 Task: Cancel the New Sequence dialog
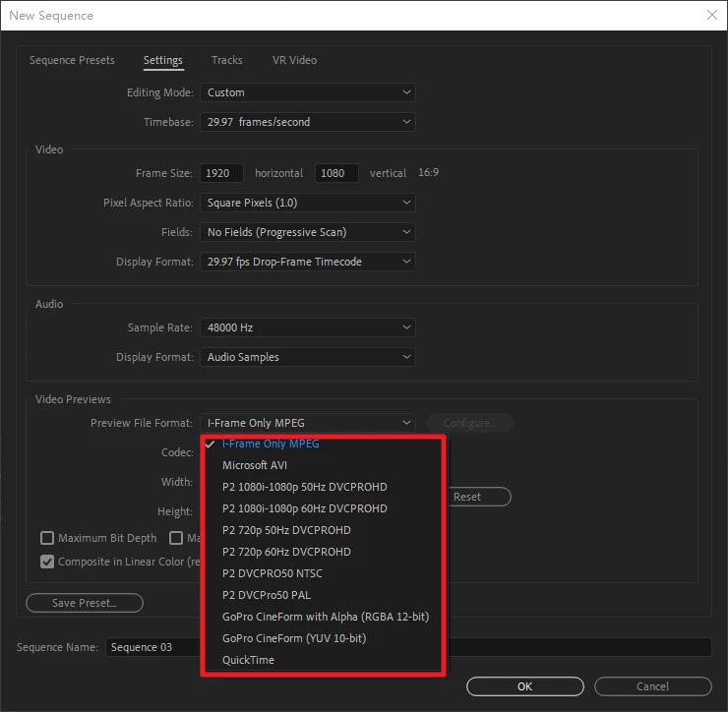[653, 686]
